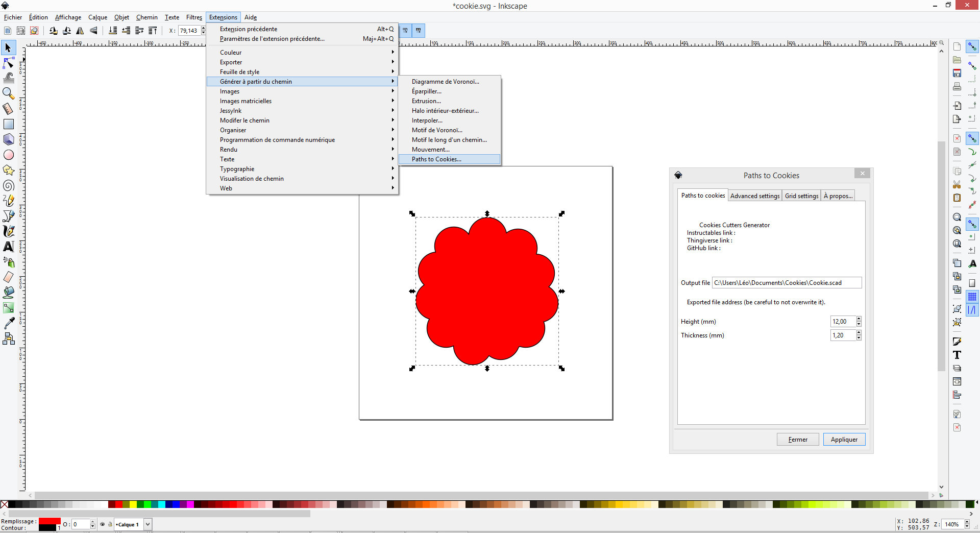Toggle the current layer lock
This screenshot has width=980, height=533.
coord(110,524)
